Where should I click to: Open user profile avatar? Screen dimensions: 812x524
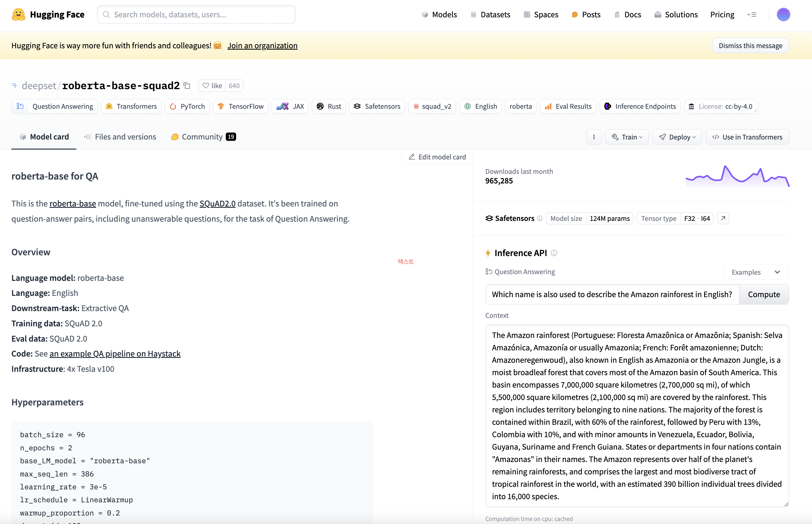tap(783, 15)
